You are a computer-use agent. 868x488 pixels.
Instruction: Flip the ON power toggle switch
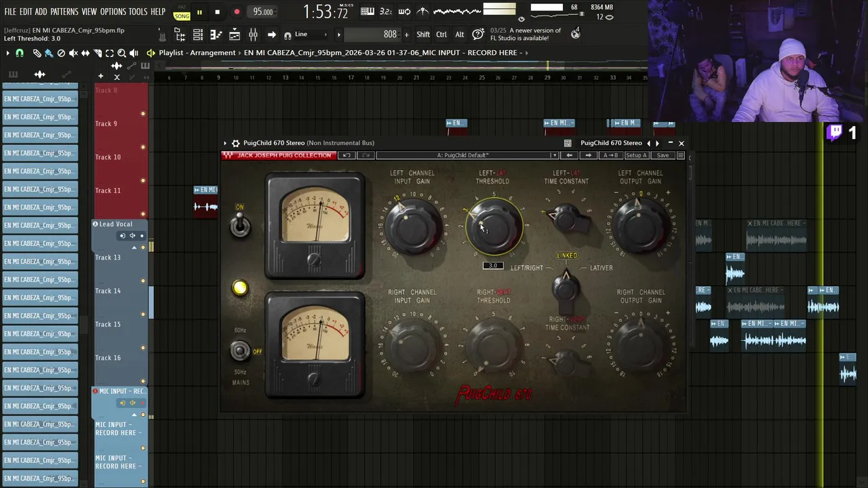point(239,225)
